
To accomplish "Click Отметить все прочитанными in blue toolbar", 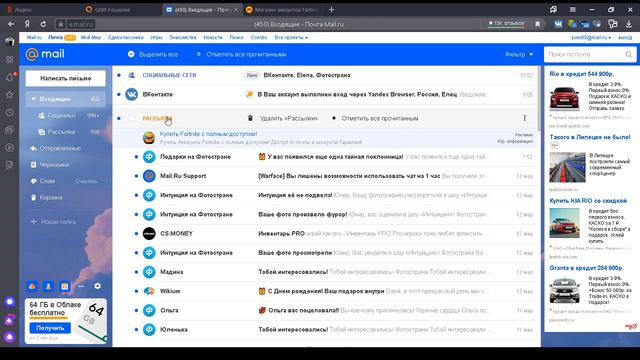I will tap(247, 54).
